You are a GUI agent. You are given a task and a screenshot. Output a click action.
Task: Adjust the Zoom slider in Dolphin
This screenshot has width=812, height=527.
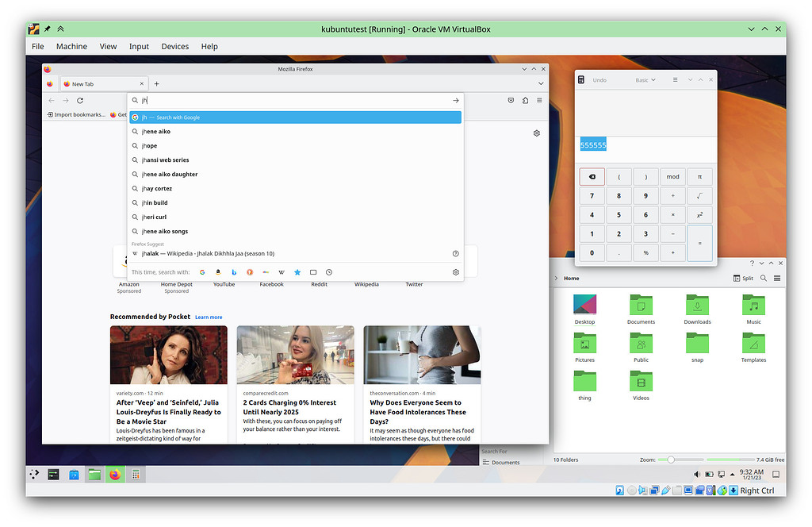click(672, 460)
